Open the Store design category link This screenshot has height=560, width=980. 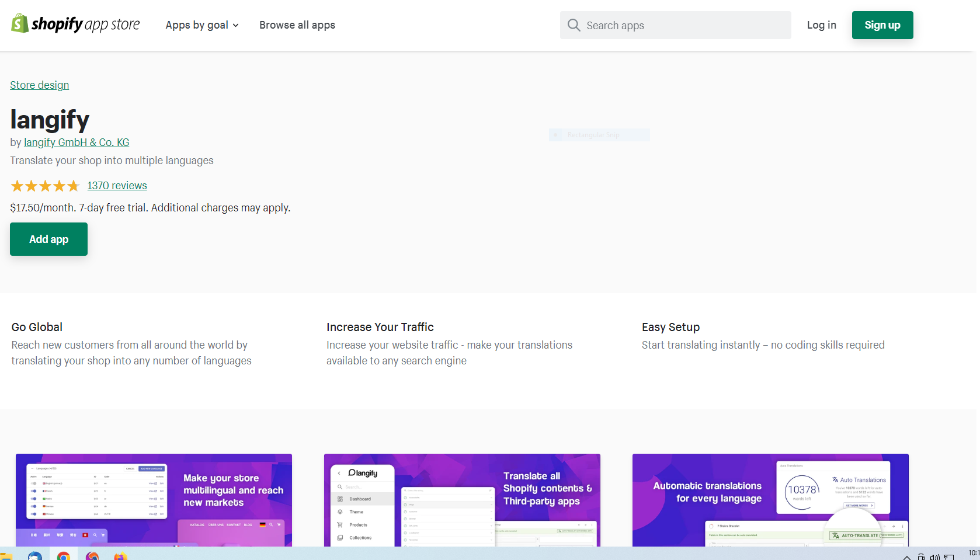tap(39, 85)
